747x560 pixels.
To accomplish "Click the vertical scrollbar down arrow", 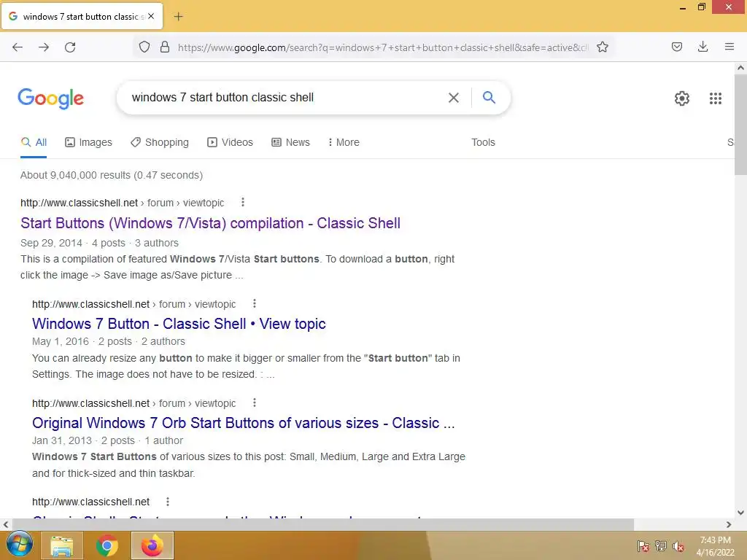I will tap(740, 513).
